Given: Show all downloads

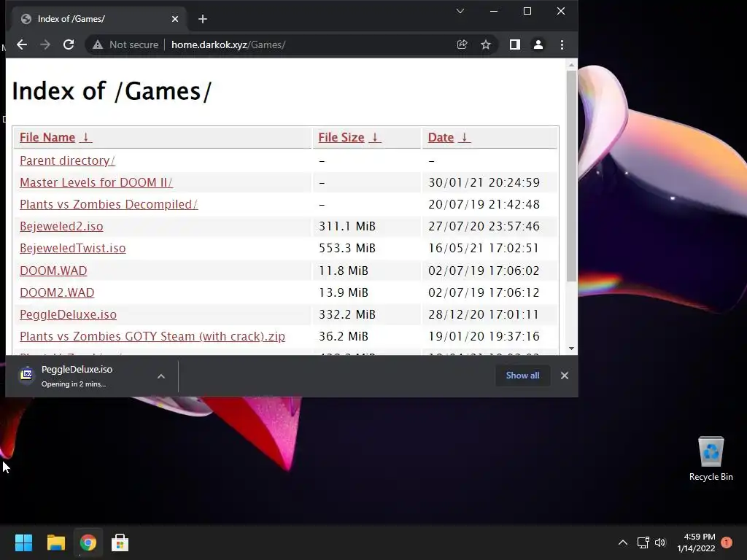Looking at the screenshot, I should coord(522,376).
